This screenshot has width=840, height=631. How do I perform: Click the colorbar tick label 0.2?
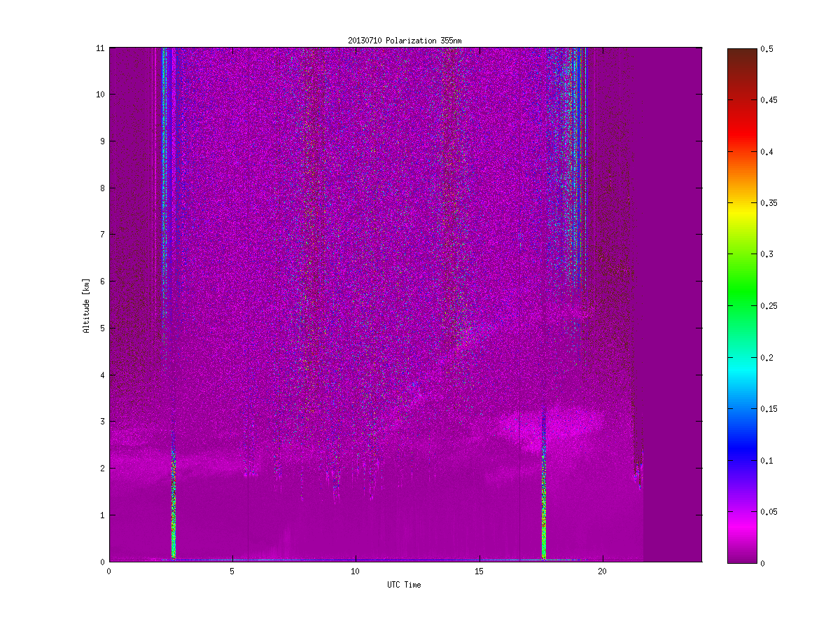click(767, 357)
